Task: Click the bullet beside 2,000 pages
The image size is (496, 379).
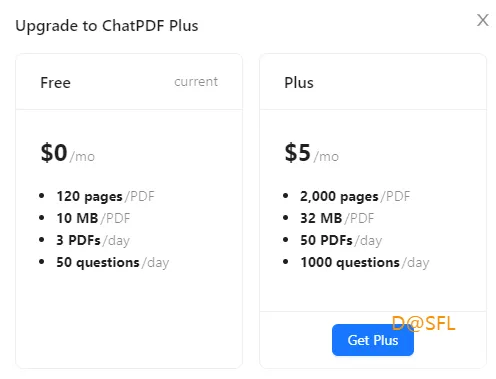Action: (285, 196)
